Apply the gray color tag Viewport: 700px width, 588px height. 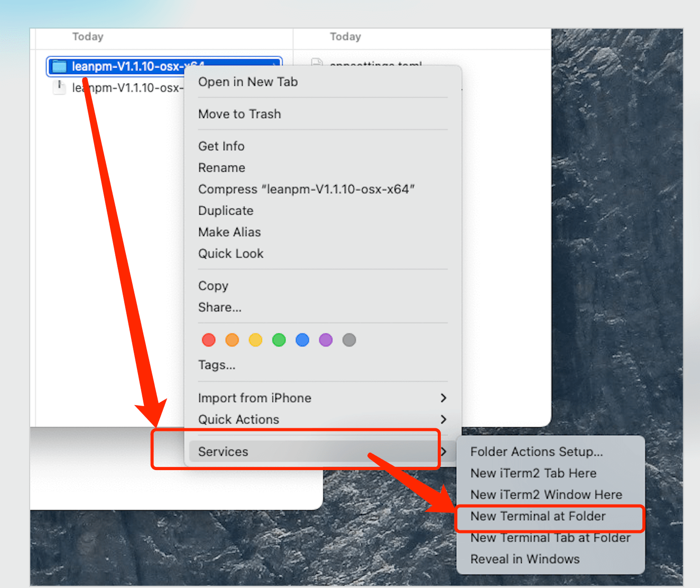coord(349,340)
